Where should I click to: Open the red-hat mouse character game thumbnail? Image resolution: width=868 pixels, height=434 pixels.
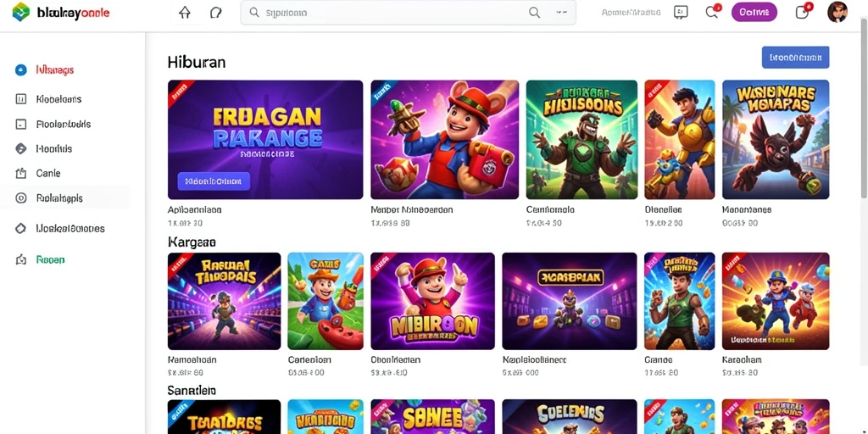tap(444, 140)
